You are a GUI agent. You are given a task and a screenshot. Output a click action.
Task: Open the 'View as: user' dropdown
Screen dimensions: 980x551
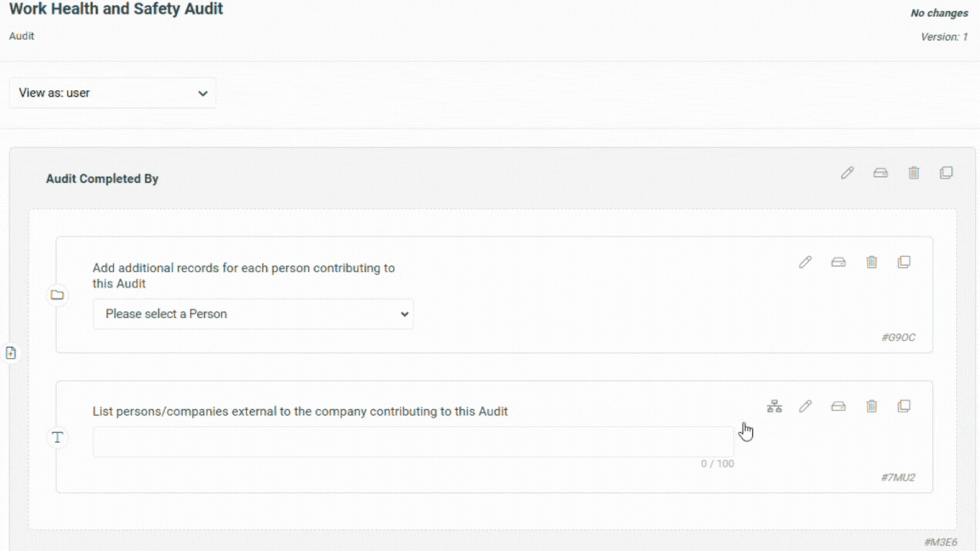click(x=112, y=94)
